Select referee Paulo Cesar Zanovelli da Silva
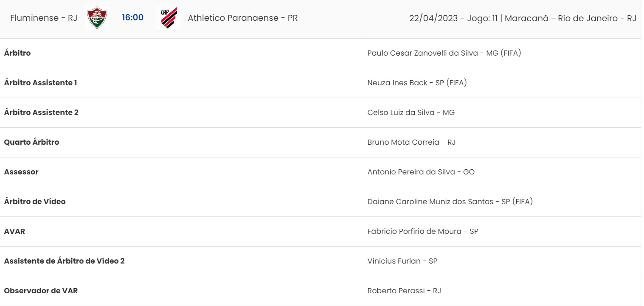The height and width of the screenshot is (306, 644). tap(444, 53)
